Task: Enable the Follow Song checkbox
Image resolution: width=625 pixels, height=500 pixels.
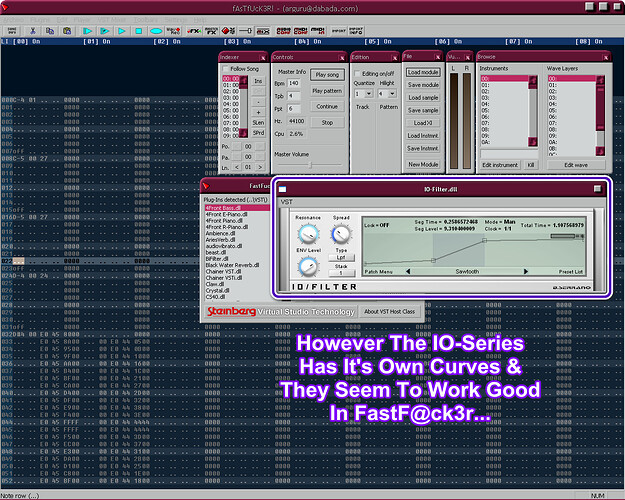Action: [x=226, y=69]
